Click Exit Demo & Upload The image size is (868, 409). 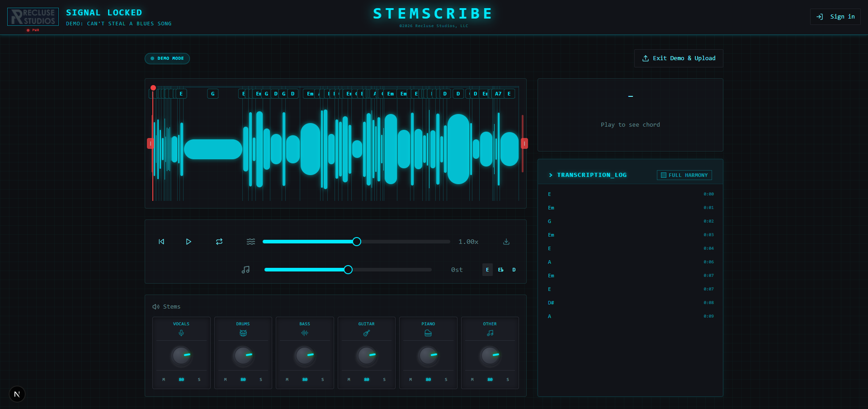(678, 58)
